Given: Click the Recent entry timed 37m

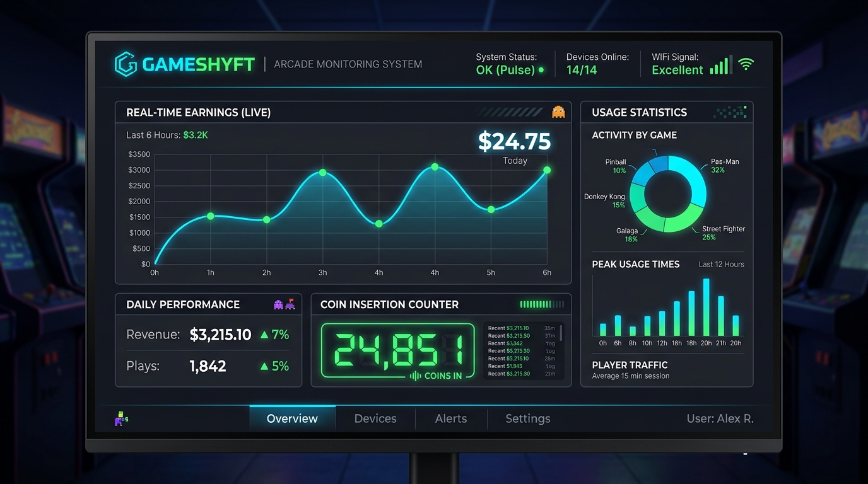Looking at the screenshot, I should 522,336.
